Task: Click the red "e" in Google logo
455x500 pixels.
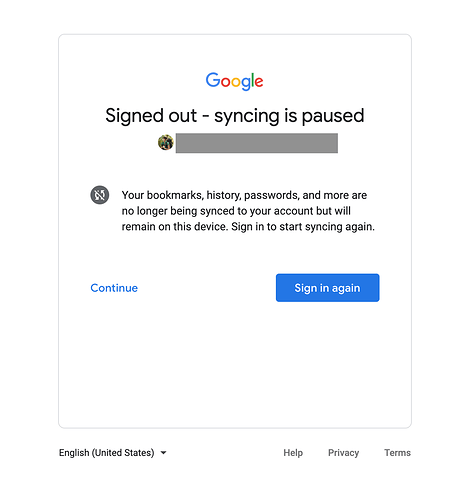Action: click(x=259, y=82)
